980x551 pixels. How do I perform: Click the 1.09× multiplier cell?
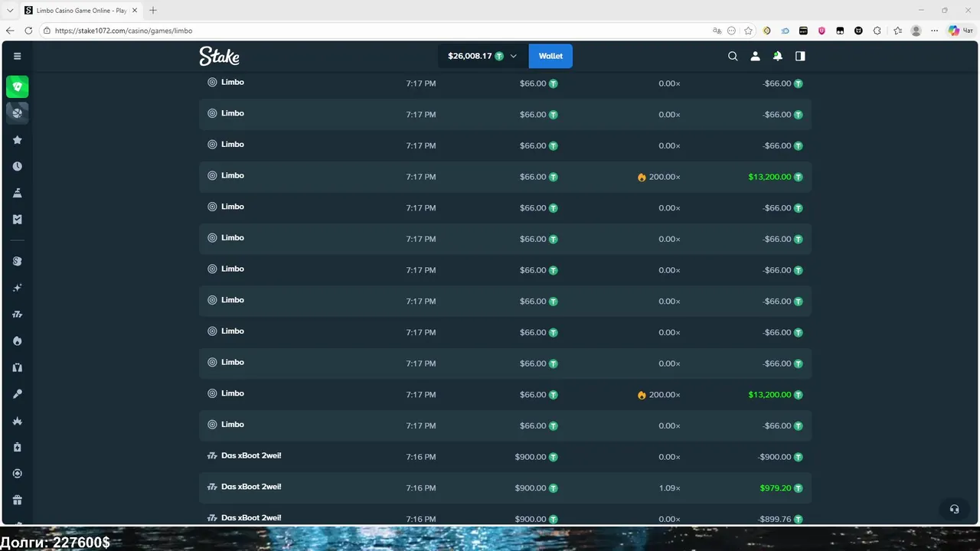669,487
